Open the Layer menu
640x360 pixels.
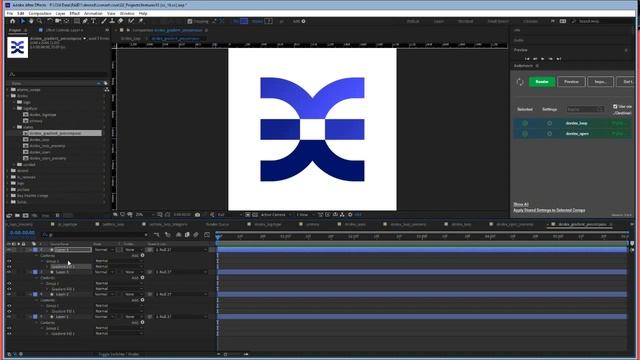(60, 13)
